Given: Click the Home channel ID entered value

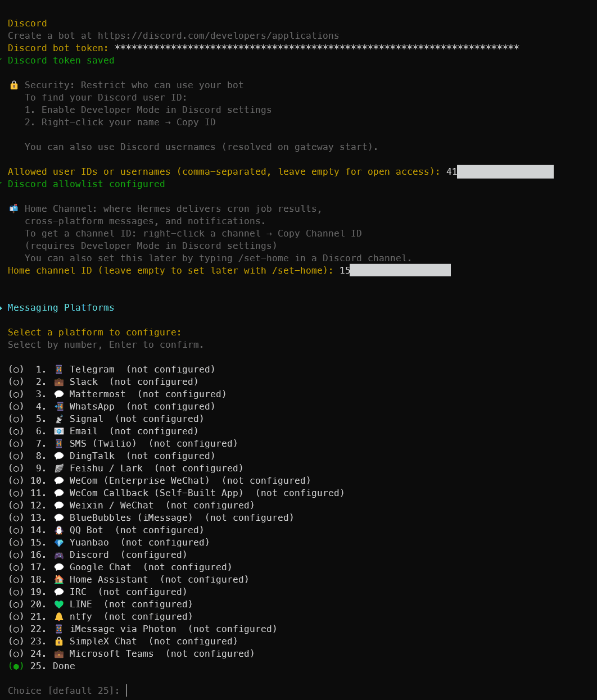Looking at the screenshot, I should [395, 271].
